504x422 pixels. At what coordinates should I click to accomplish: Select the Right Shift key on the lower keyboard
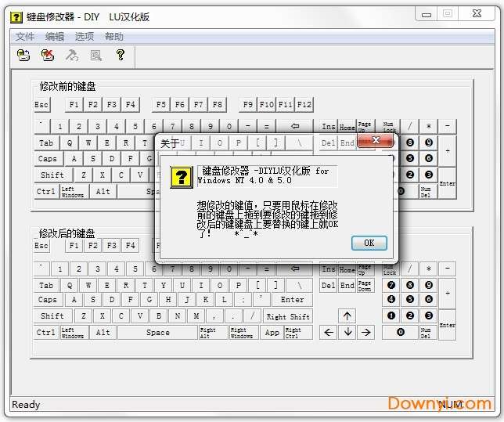(x=288, y=317)
